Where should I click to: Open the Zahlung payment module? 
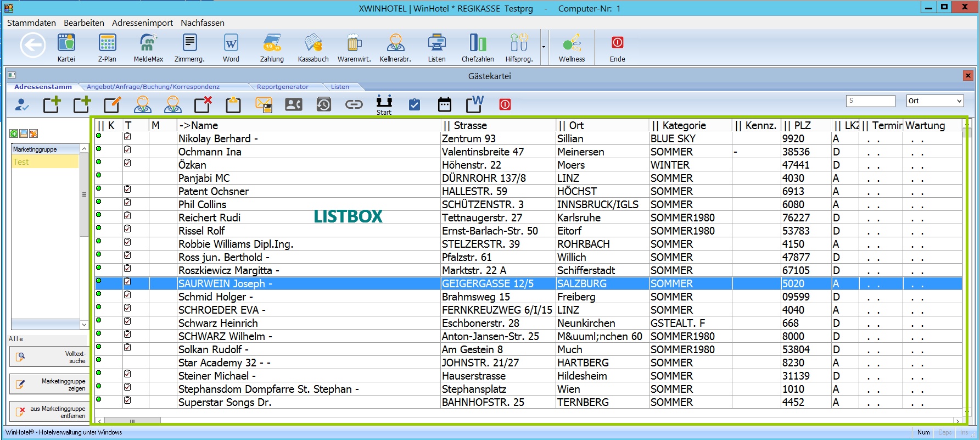(x=272, y=43)
